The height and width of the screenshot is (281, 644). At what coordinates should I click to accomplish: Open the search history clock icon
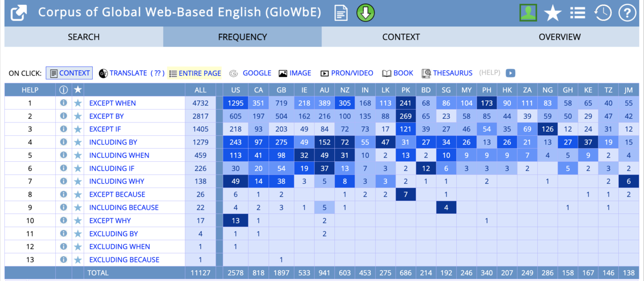[603, 12]
